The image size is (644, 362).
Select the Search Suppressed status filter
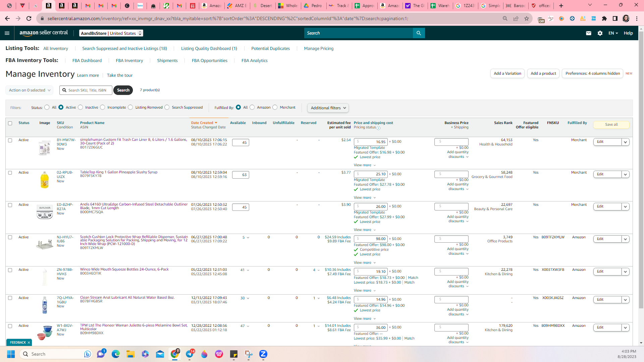pos(167,107)
